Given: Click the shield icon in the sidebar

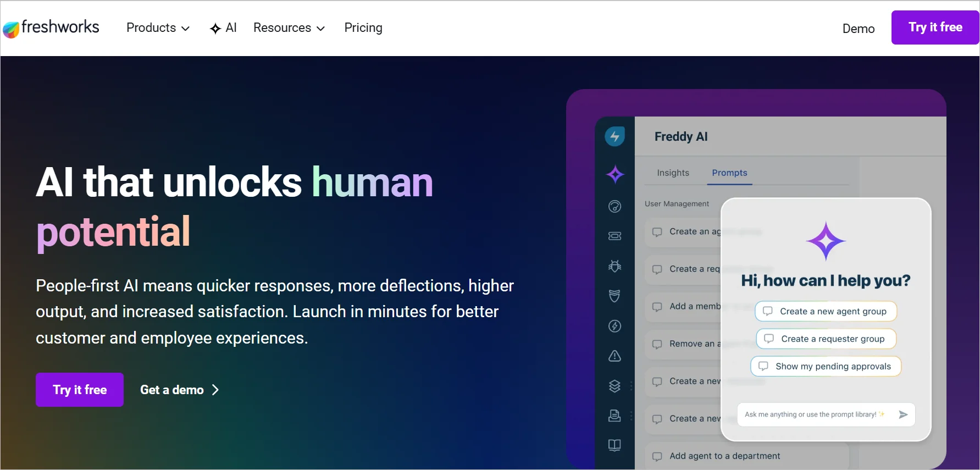Looking at the screenshot, I should (x=614, y=296).
